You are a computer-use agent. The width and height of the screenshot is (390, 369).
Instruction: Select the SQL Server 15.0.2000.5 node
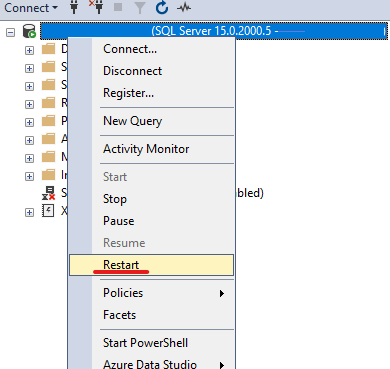point(214,31)
